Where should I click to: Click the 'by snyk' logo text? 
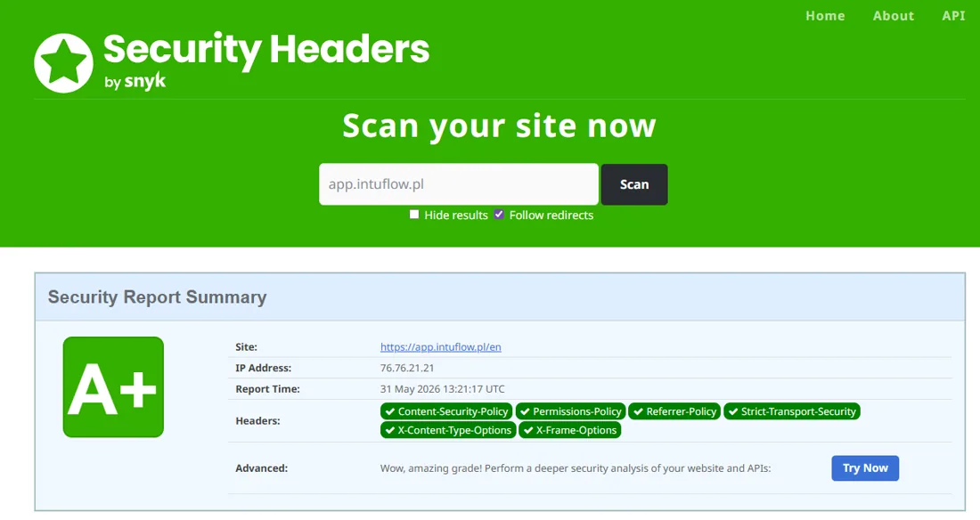point(135,81)
